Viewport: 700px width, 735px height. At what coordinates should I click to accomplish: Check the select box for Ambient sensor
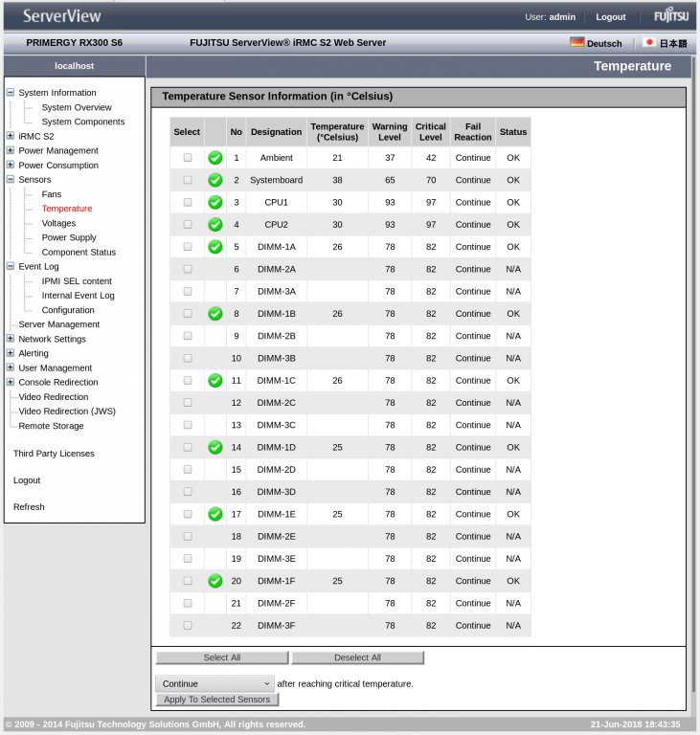(x=188, y=158)
